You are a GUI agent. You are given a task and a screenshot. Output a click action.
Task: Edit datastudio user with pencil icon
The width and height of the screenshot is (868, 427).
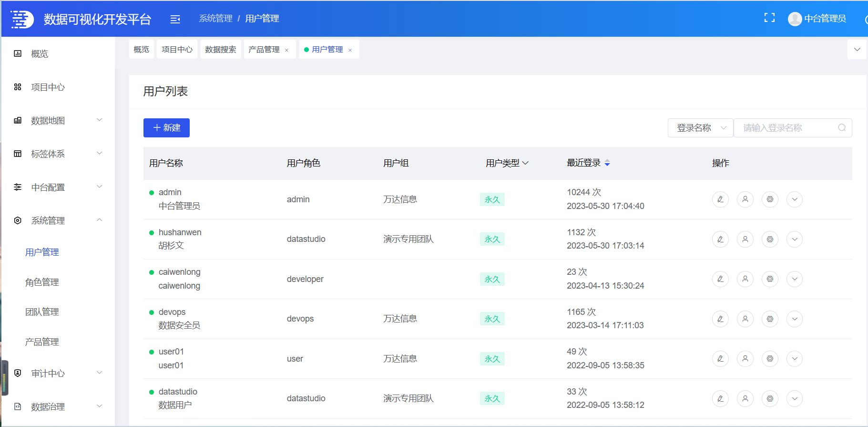[x=720, y=398]
